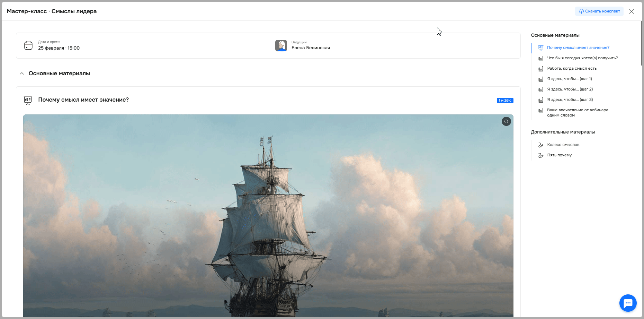Open Ваше впечатление от вебинара одним словом
Image resolution: width=644 pixels, height=319 pixels.
(x=578, y=113)
